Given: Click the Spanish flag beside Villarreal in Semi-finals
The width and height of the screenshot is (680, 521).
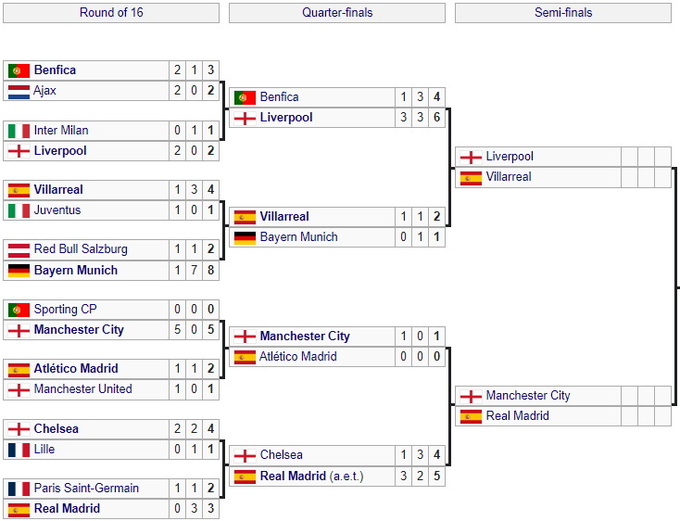Looking at the screenshot, I should [470, 178].
